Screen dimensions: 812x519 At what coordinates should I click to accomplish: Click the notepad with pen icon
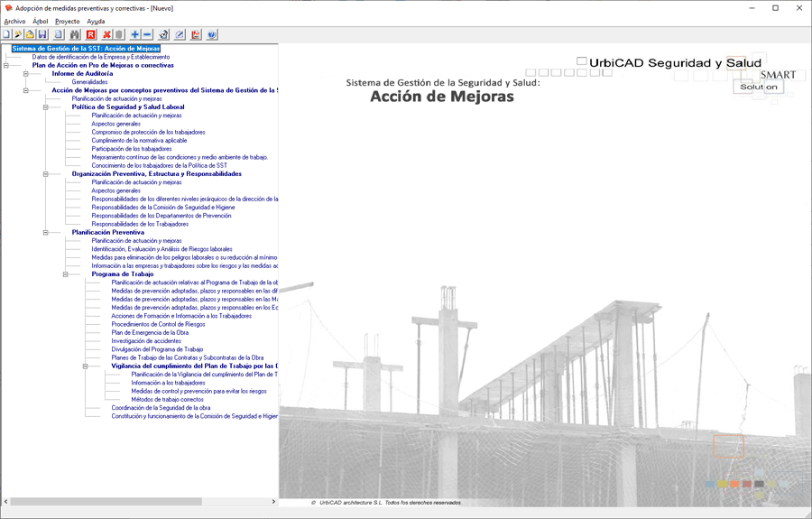[x=180, y=34]
